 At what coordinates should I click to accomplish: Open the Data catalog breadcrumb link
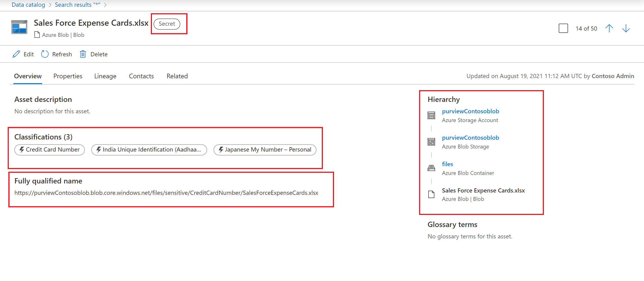pyautogui.click(x=28, y=5)
